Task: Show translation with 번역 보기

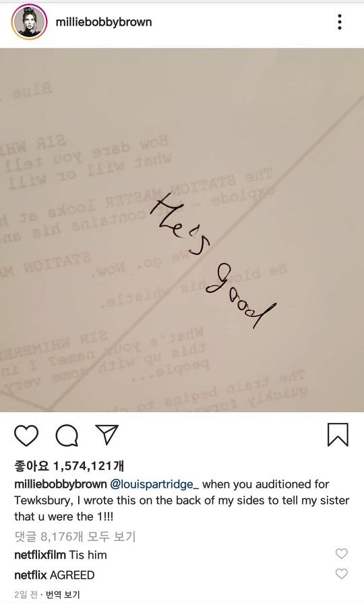Action: pyautogui.click(x=63, y=594)
